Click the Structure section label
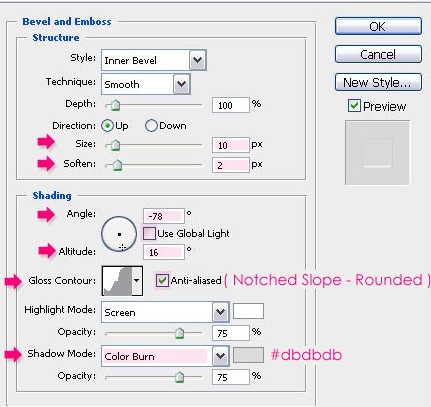The image size is (431, 407). pyautogui.click(x=56, y=38)
